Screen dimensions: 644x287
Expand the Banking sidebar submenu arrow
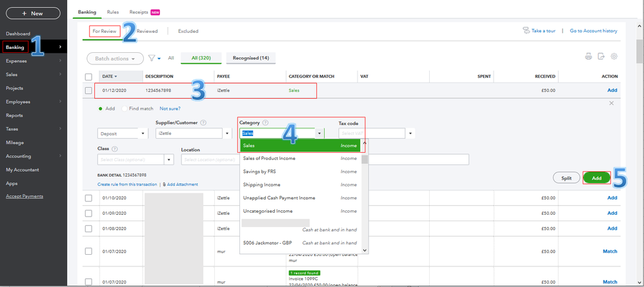click(61, 47)
